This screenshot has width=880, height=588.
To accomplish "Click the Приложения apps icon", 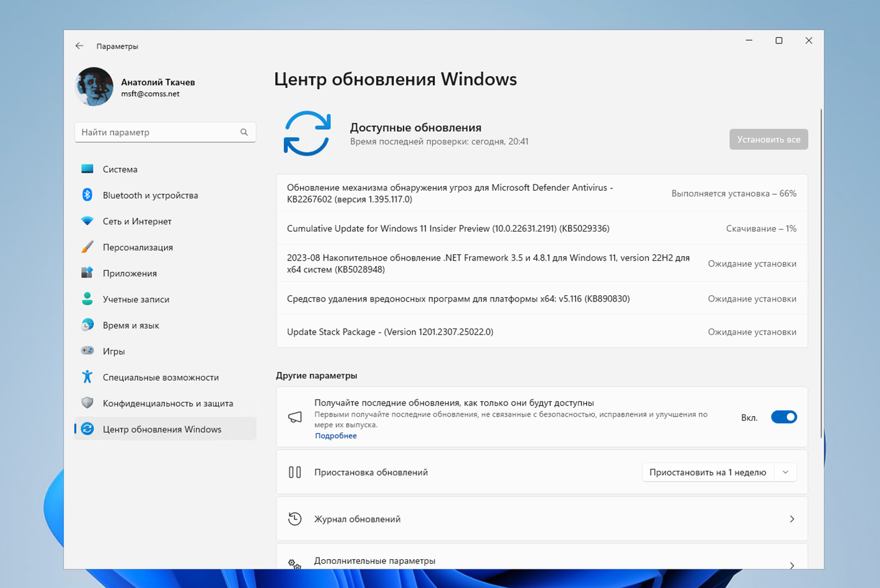I will coord(87,273).
